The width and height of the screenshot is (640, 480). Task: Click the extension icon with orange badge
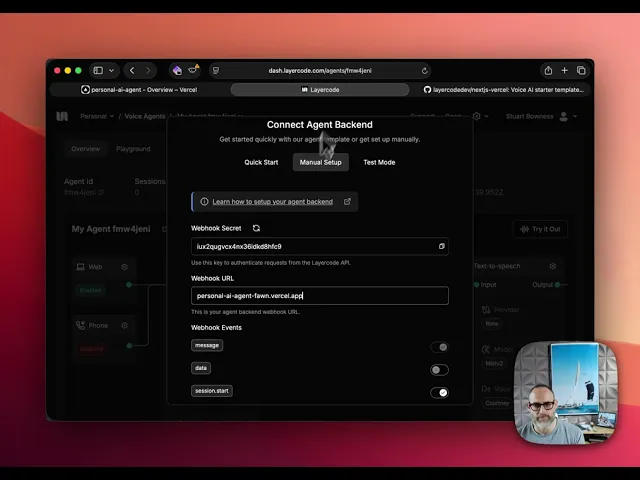[193, 70]
